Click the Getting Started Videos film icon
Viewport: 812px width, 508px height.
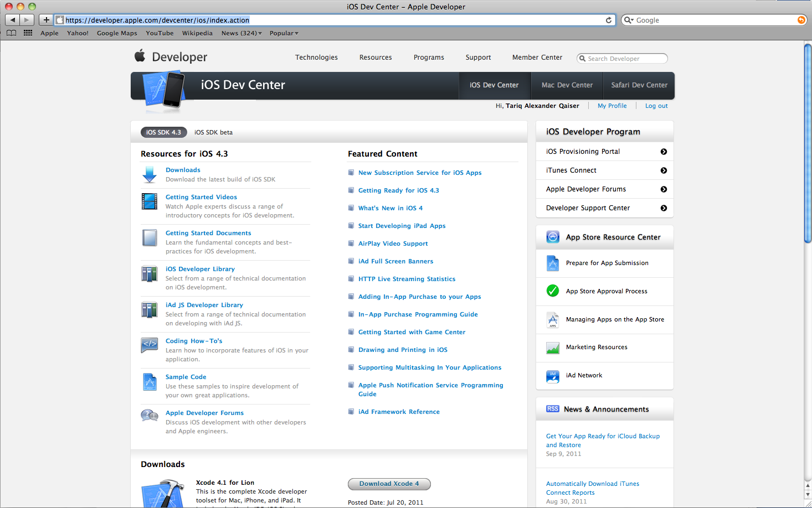pos(150,201)
